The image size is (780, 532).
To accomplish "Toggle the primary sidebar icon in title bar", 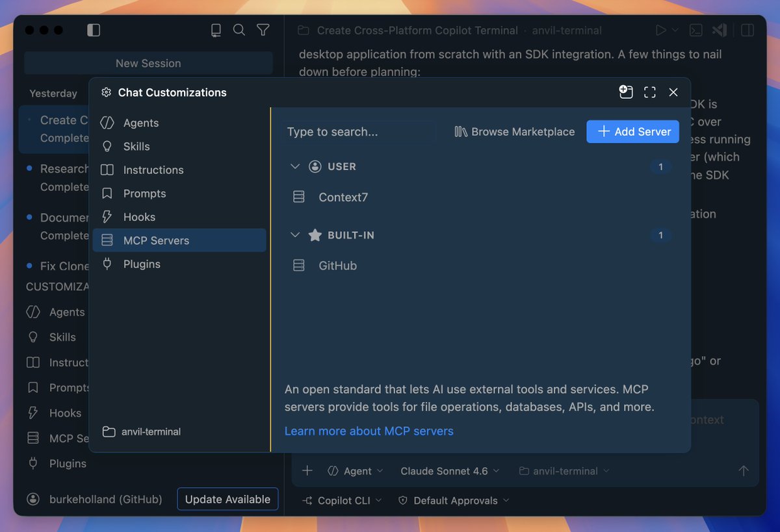I will [x=94, y=30].
